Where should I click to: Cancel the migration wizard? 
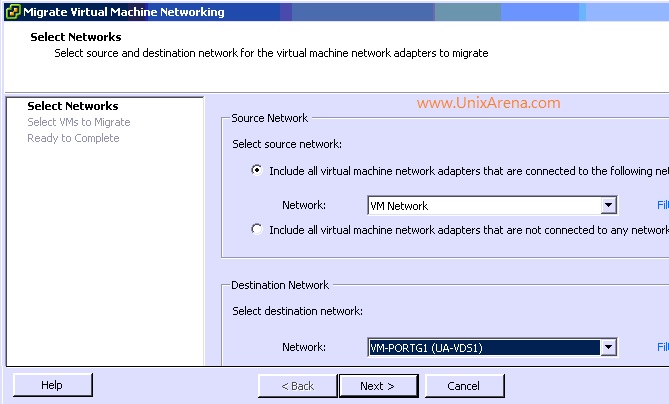tap(464, 386)
